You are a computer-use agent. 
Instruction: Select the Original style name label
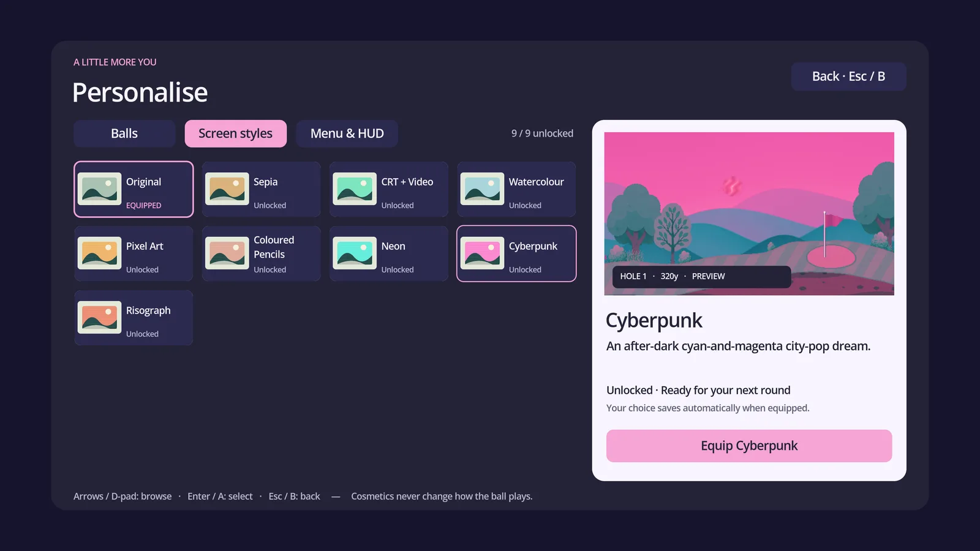coord(143,182)
